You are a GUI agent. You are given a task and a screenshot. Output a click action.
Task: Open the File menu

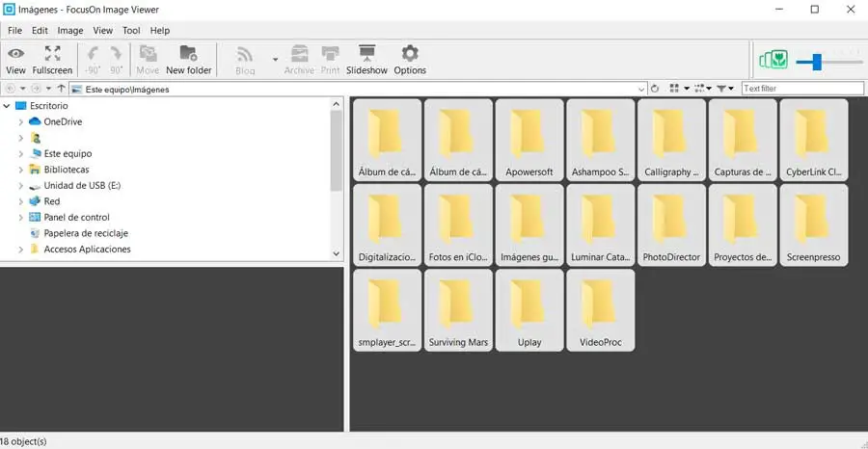tap(14, 31)
